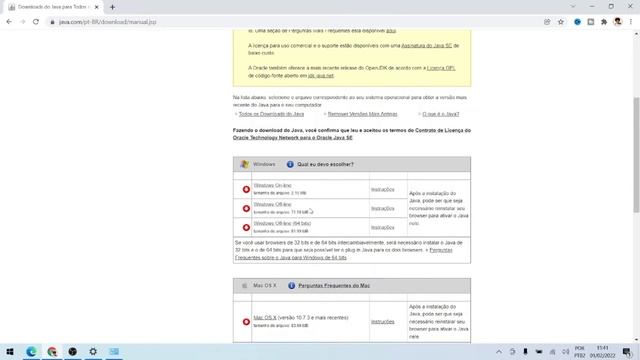The height and width of the screenshot is (360, 640).
Task: Click the share page icon in address bar
Action: click(x=547, y=22)
